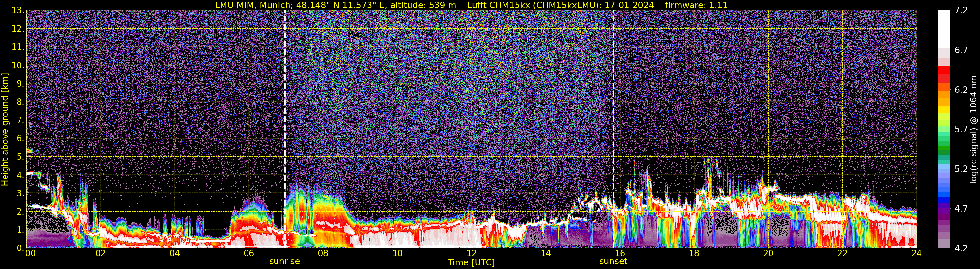
Task: Click the 'log(rc-signal) @ 1064 nm' colorbar label
Action: click(x=973, y=129)
